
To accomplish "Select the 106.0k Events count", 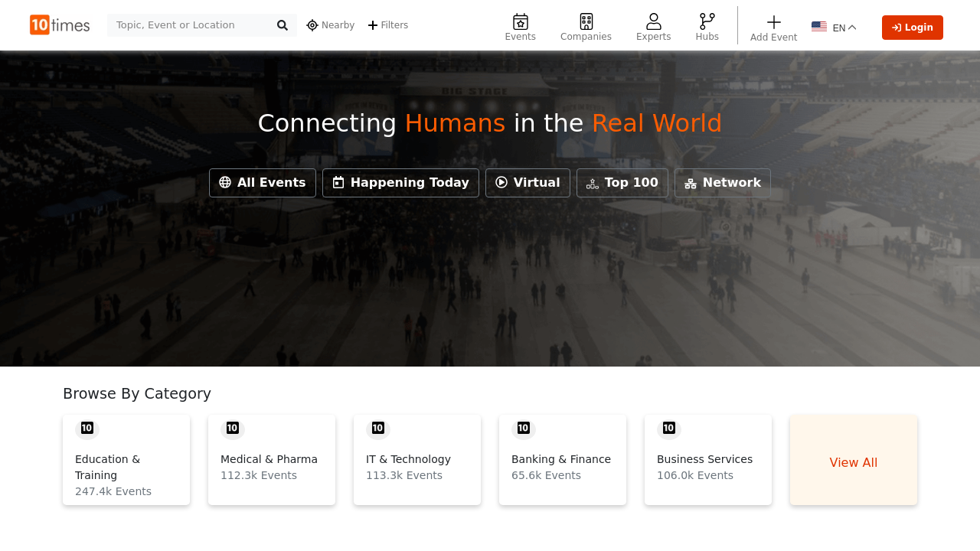I will (x=695, y=475).
